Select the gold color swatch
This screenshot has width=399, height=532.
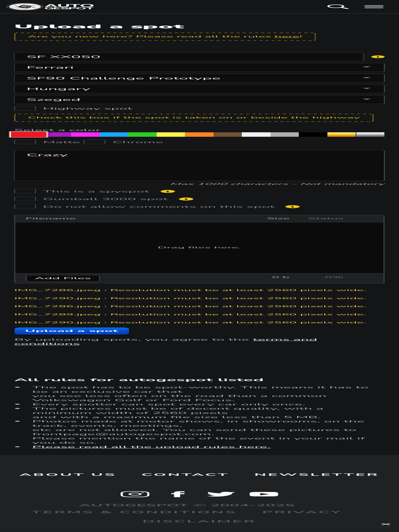[x=342, y=135]
